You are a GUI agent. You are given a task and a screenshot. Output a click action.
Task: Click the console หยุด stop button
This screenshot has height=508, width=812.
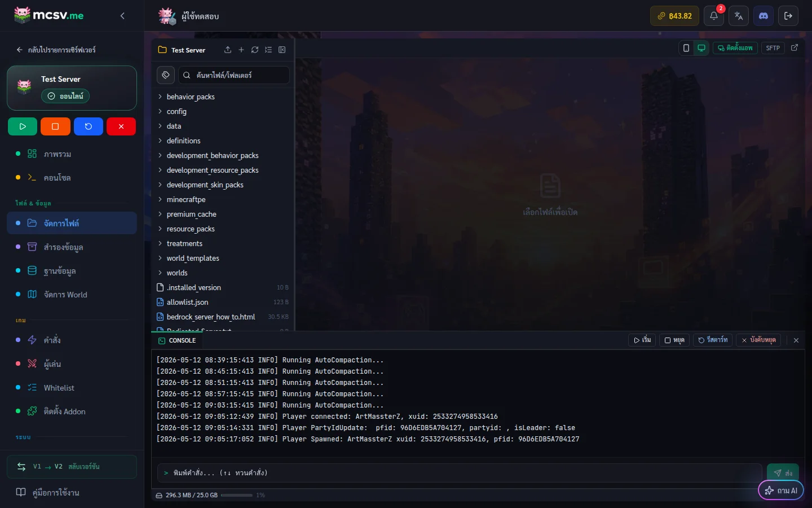tap(674, 340)
